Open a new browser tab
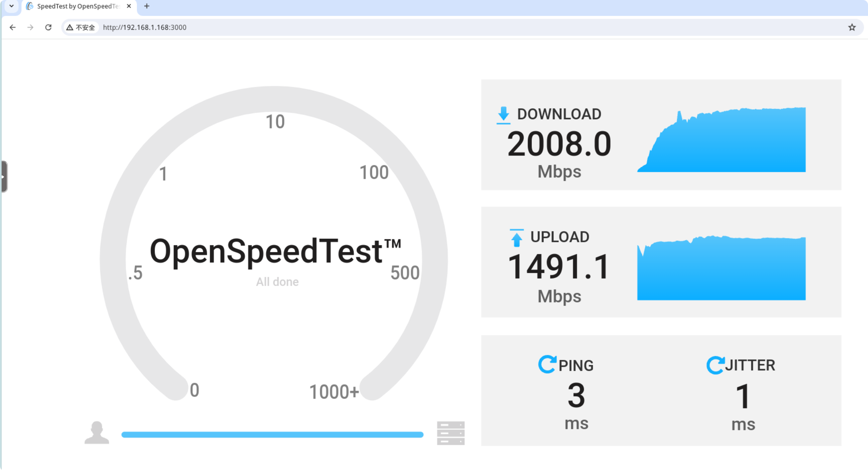Image resolution: width=868 pixels, height=471 pixels. click(x=147, y=6)
